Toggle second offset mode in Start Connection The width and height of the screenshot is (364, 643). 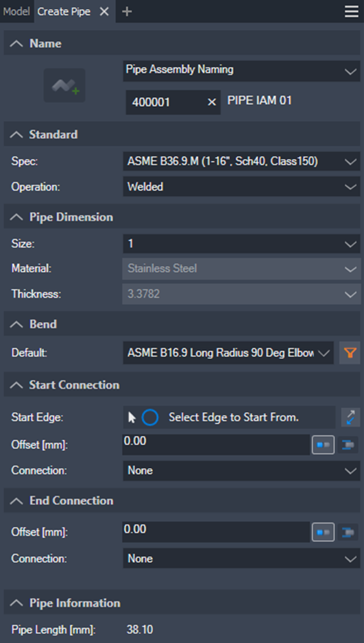click(348, 444)
